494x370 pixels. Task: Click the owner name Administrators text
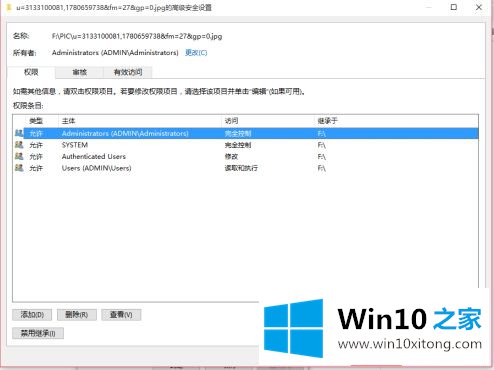click(x=115, y=53)
